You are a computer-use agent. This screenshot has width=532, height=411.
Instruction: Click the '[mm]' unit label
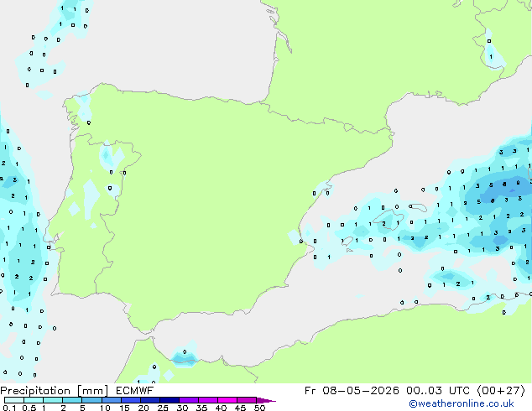(x=92, y=391)
